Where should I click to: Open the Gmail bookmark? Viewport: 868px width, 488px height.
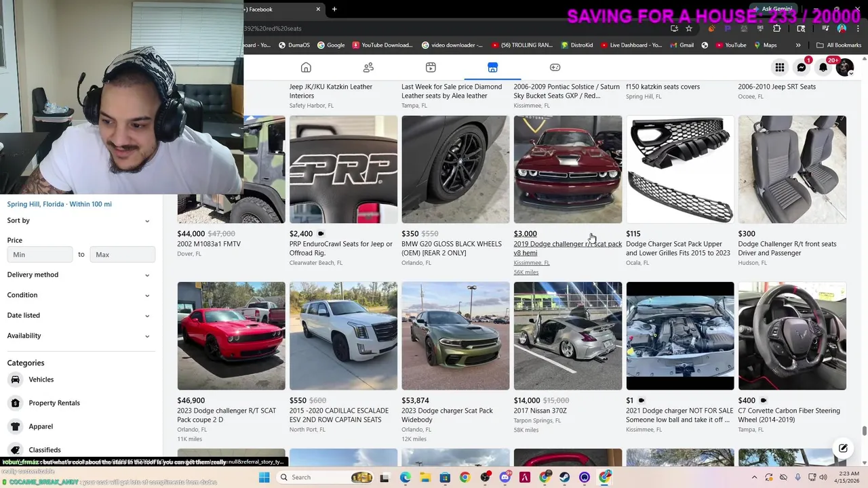tap(681, 45)
